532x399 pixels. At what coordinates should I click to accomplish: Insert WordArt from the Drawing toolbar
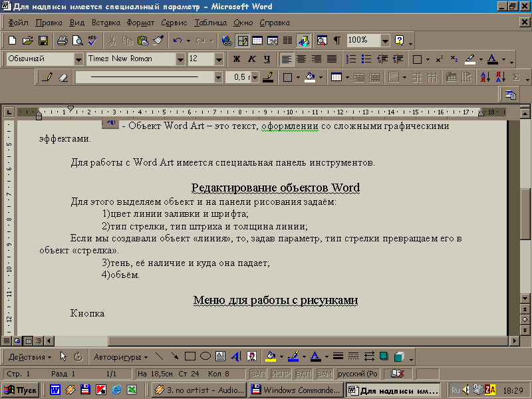tap(236, 356)
